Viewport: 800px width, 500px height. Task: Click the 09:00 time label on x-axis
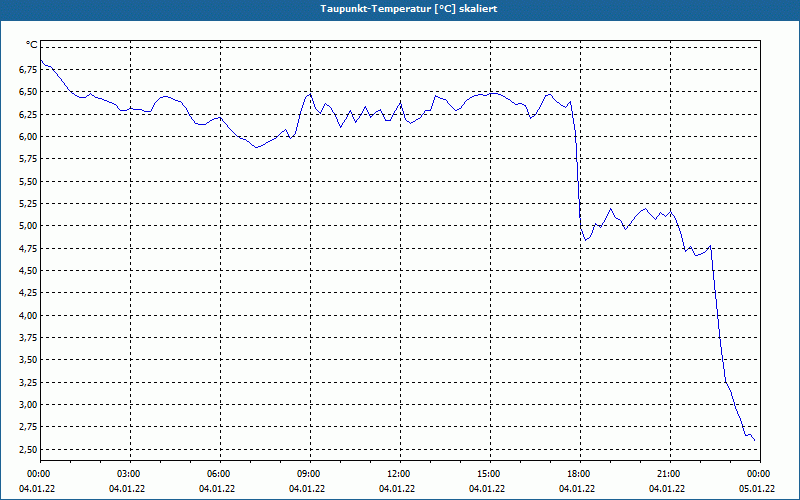point(310,474)
